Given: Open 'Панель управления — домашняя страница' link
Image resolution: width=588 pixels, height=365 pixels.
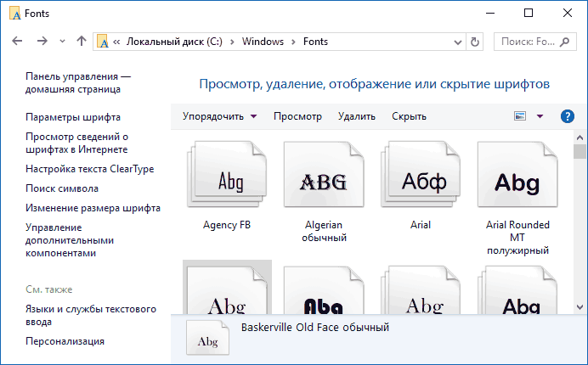Looking at the screenshot, I should click(x=78, y=83).
